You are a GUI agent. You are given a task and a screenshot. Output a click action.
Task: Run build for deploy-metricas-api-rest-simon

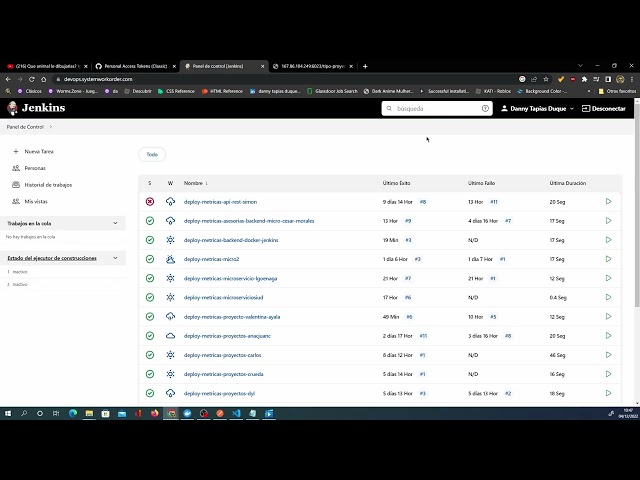pyautogui.click(x=608, y=202)
